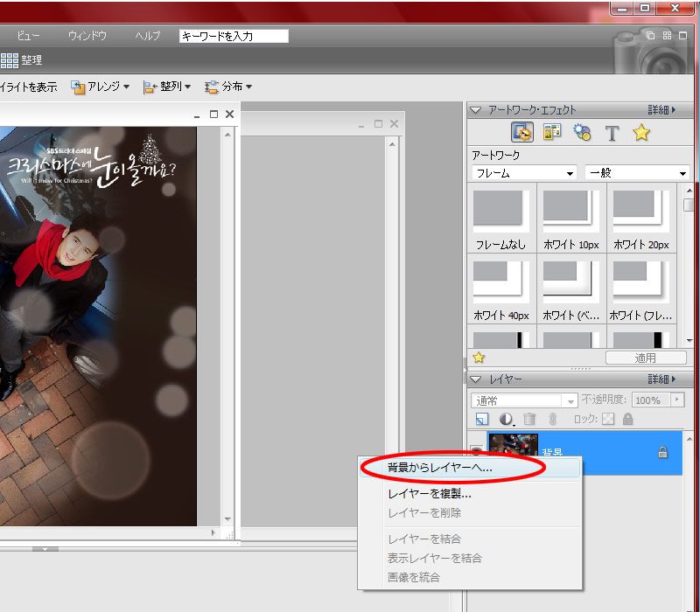Add to favorites star beside 適用 button

pos(479,358)
